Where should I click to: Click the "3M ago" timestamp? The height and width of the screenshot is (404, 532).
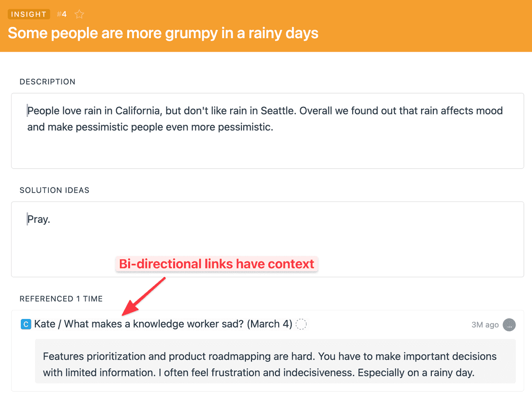click(x=485, y=325)
